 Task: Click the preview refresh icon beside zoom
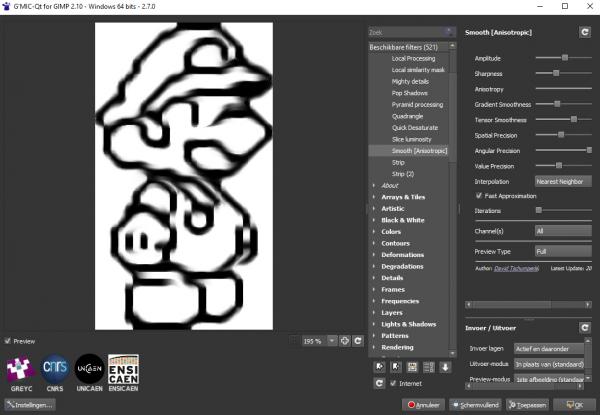(x=358, y=341)
